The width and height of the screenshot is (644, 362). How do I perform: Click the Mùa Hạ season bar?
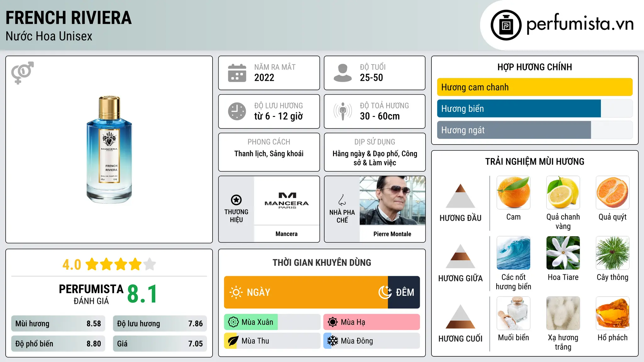pyautogui.click(x=372, y=322)
